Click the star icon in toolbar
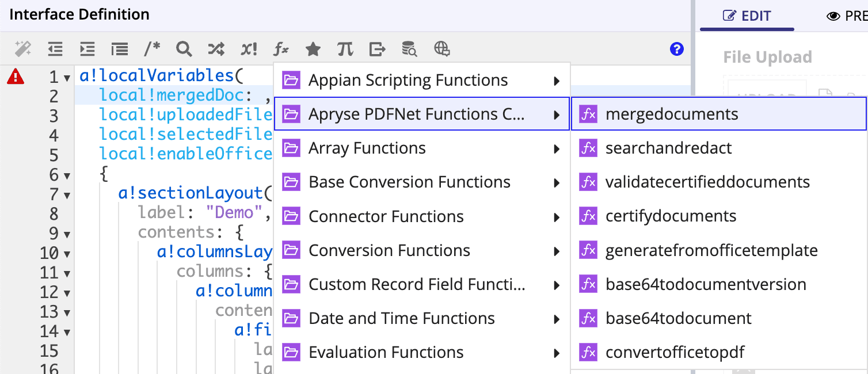This screenshot has width=868, height=374. pos(313,49)
